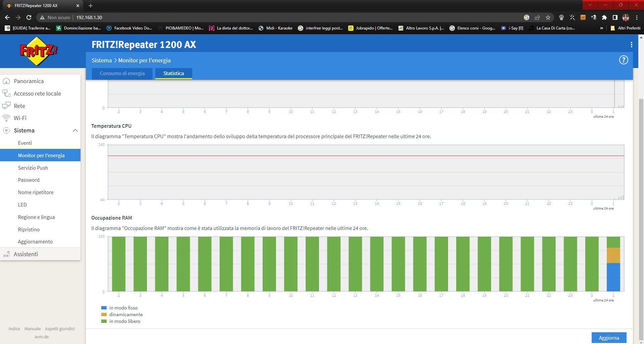Screen dimensions: 644x344
Task: Click the mixed-color last RAM bar
Action: point(613,264)
